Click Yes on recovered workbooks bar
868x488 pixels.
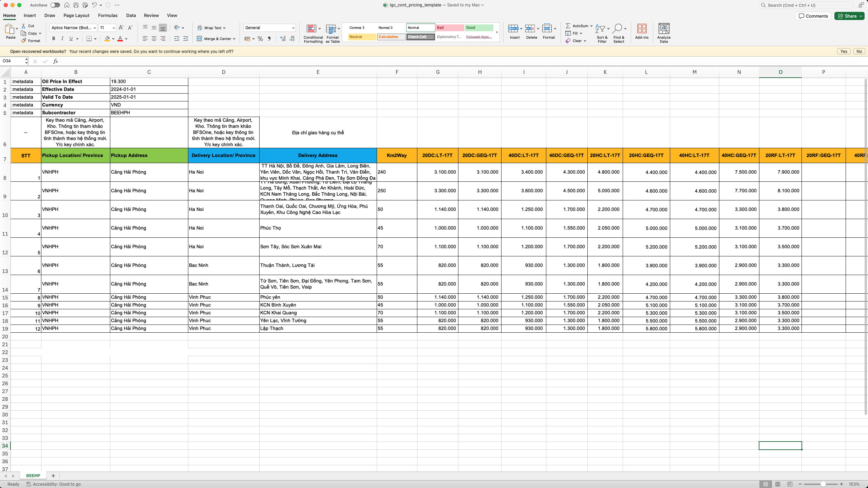pos(844,52)
